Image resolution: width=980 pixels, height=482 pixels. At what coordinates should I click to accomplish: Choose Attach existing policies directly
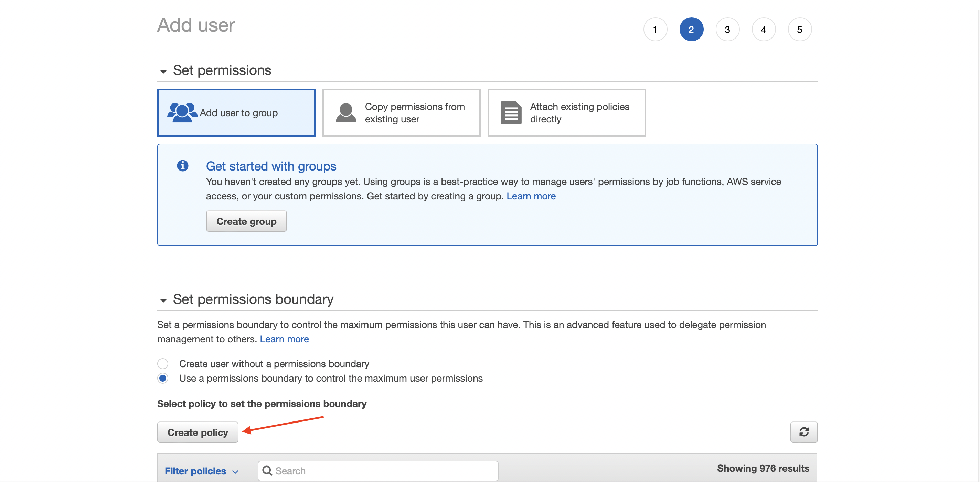click(x=566, y=112)
